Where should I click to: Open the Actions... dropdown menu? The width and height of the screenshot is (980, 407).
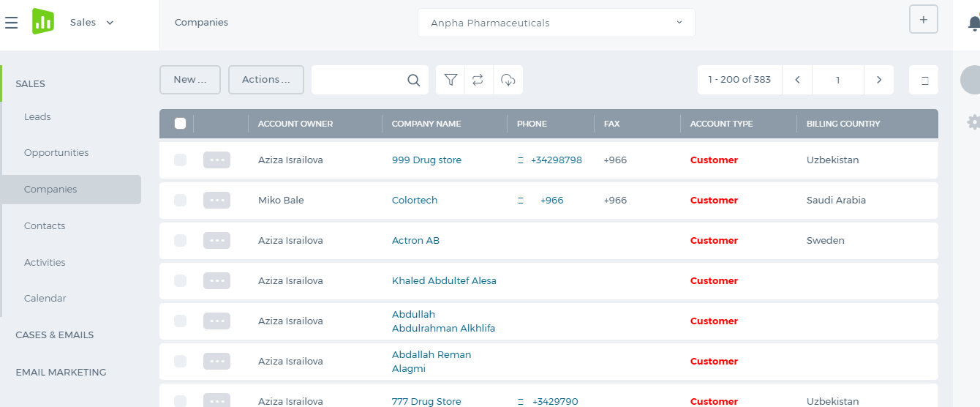click(266, 80)
